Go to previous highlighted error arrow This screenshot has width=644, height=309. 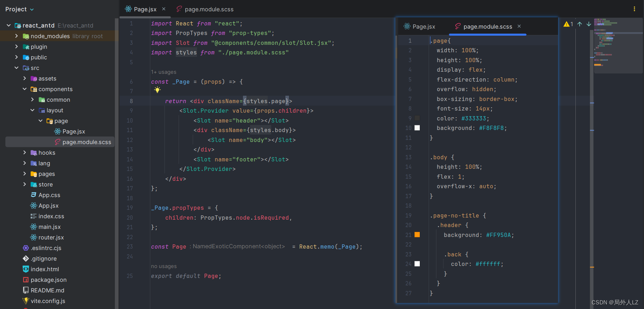(x=580, y=24)
